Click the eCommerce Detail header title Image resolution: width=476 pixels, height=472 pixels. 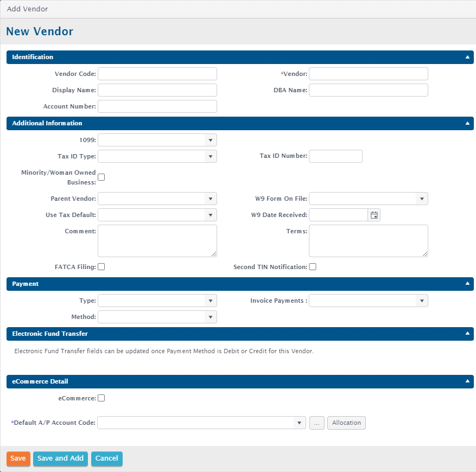(40, 381)
